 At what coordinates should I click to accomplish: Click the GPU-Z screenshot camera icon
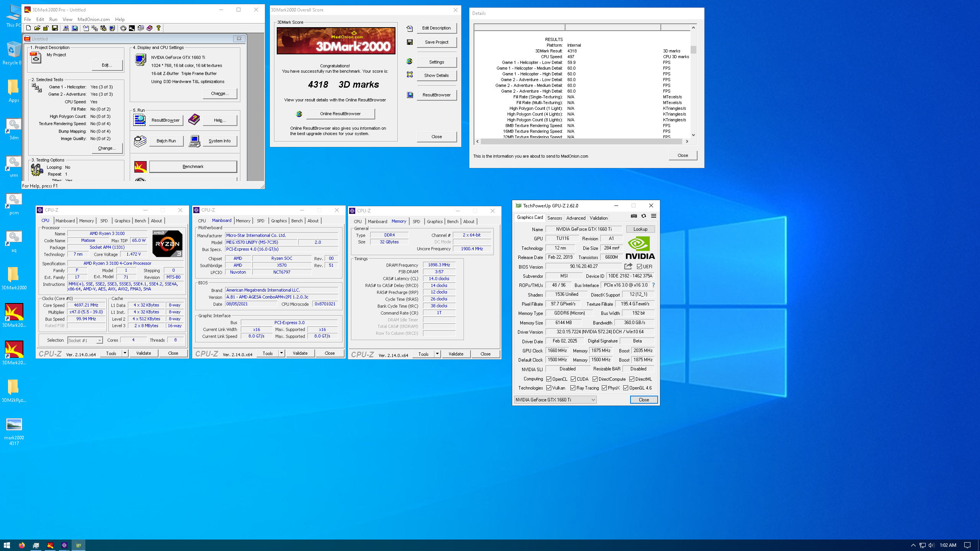point(634,216)
